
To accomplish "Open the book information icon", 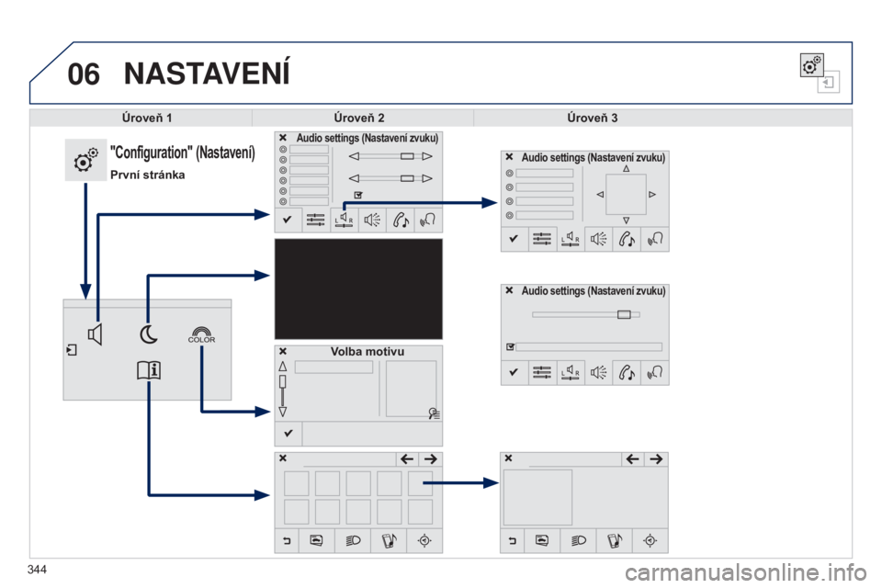I will click(x=149, y=371).
